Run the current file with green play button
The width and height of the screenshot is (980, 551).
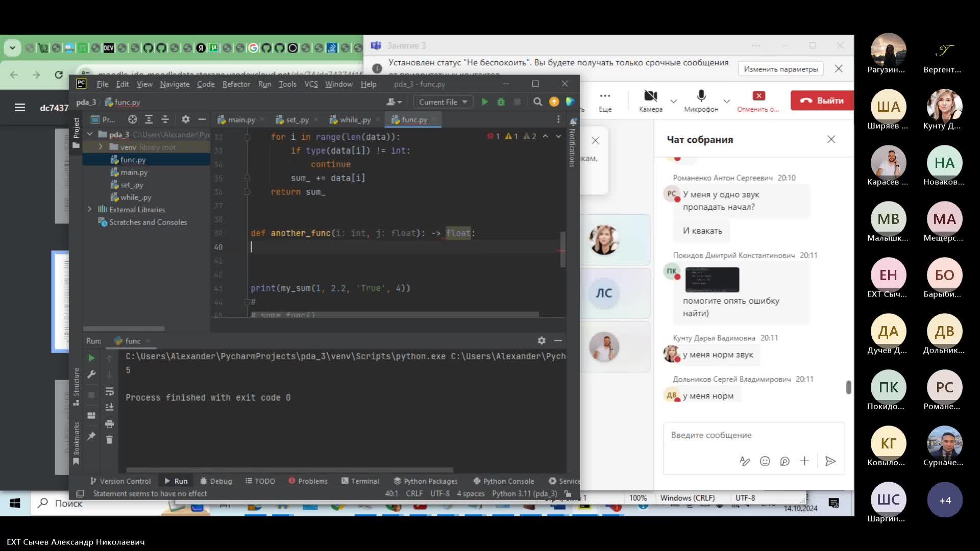point(484,102)
